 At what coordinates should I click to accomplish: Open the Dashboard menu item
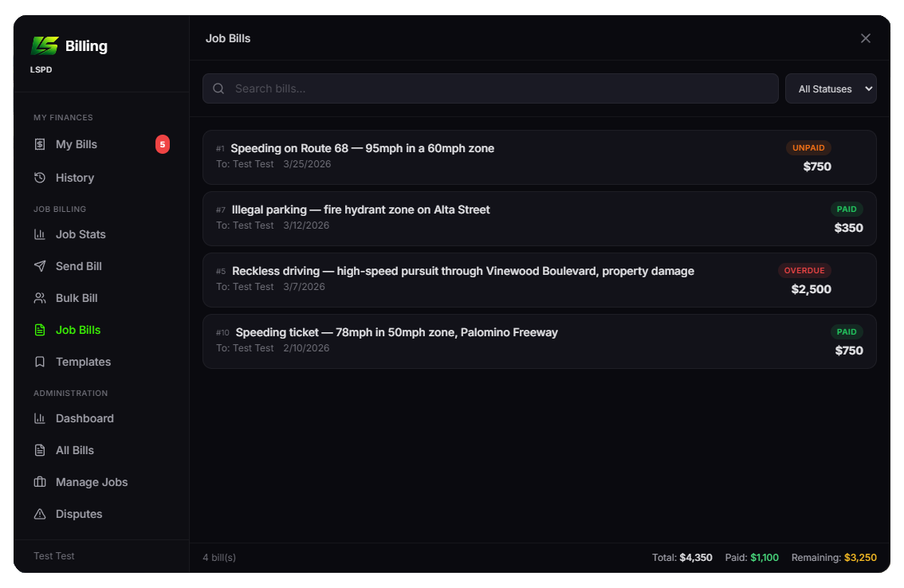point(85,418)
